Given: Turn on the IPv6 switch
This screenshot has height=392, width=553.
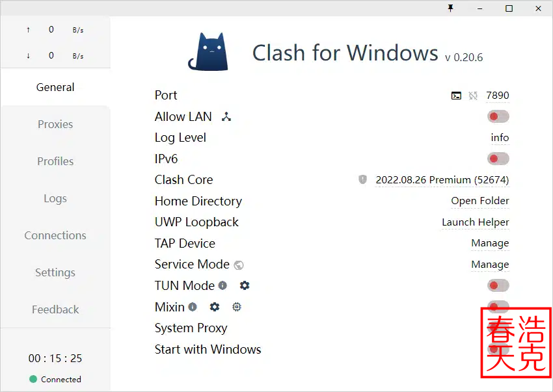Looking at the screenshot, I should pyautogui.click(x=498, y=158).
